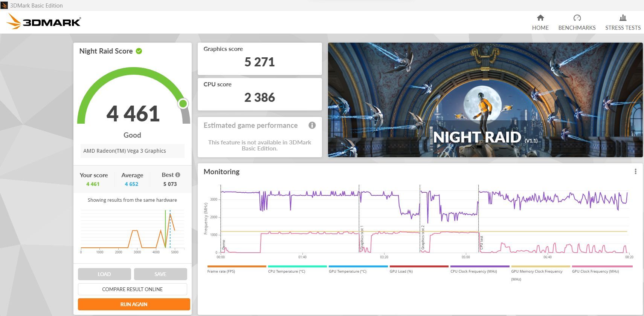Click info icon next to Best score
The width and height of the screenshot is (644, 316).
(x=178, y=175)
